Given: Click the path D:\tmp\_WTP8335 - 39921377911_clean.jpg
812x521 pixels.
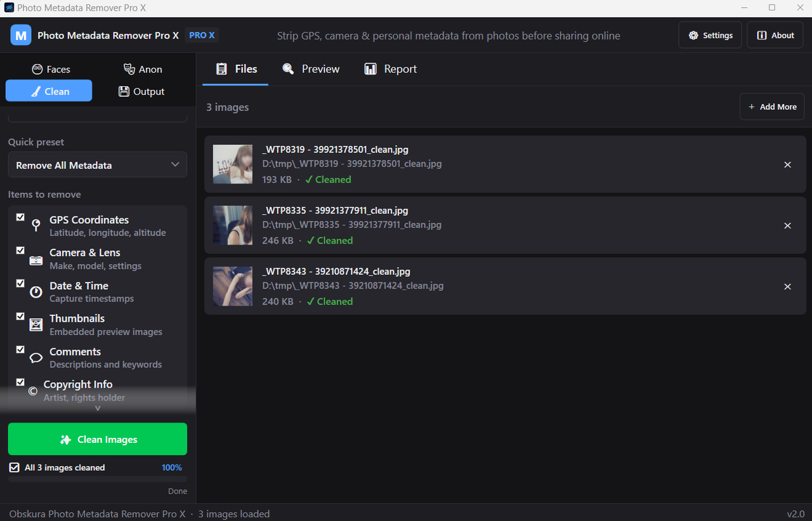Looking at the screenshot, I should tap(352, 225).
